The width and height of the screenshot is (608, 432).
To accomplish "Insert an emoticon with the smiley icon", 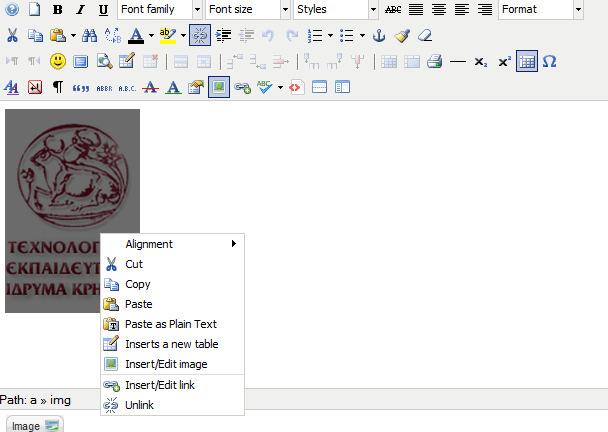I will [58, 61].
